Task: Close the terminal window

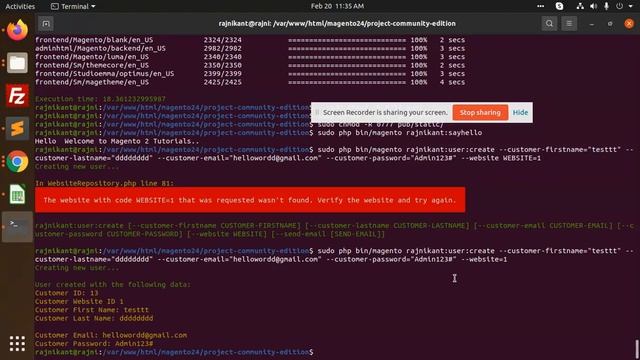Action: pos(629,24)
